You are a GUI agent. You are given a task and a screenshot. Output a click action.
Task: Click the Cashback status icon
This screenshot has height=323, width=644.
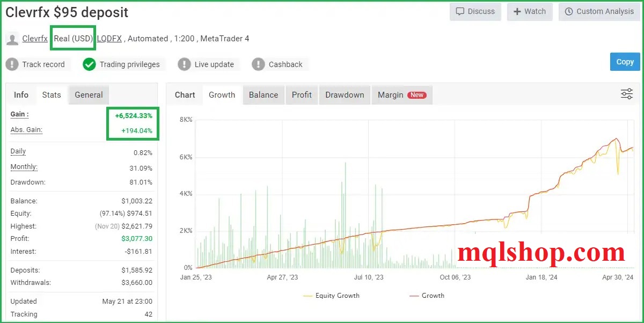tap(258, 64)
